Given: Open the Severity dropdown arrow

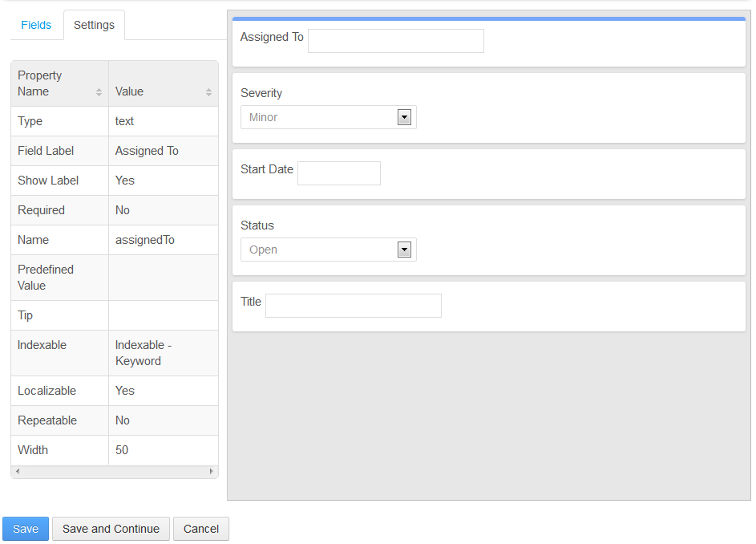Looking at the screenshot, I should point(404,117).
